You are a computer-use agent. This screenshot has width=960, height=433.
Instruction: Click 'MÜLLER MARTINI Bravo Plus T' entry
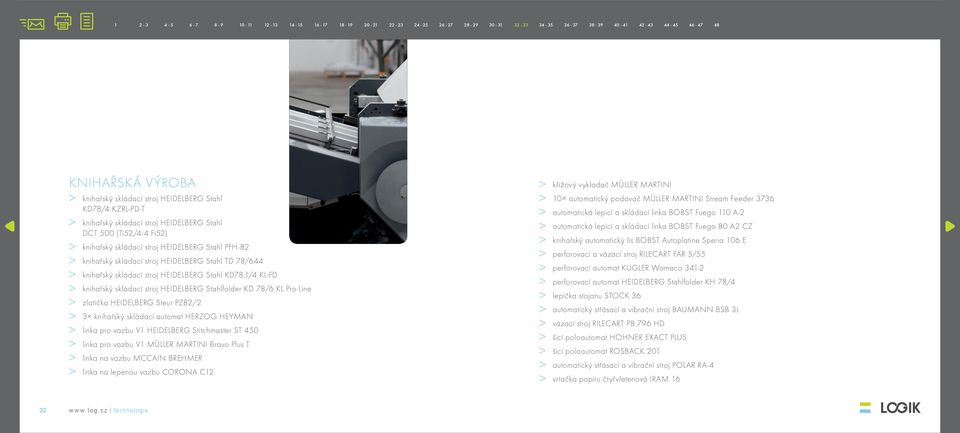pos(166,344)
